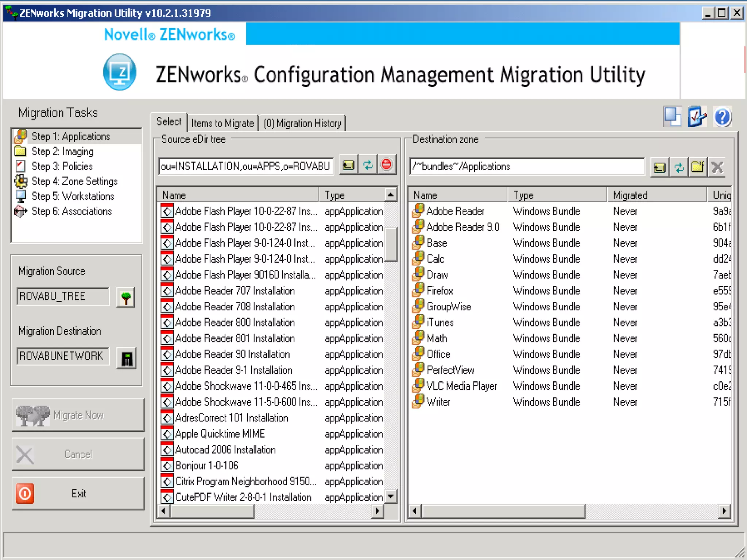Click the source eDir tree path field
This screenshot has height=560, width=747.
pos(246,166)
